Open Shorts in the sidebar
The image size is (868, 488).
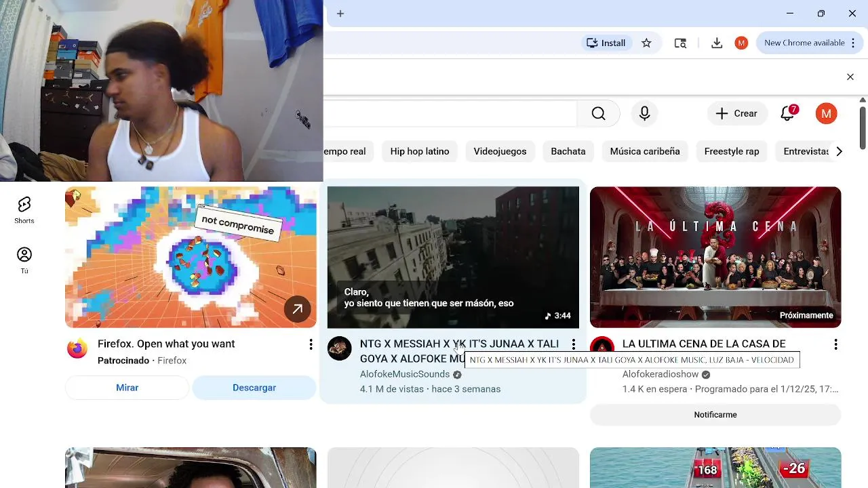tap(24, 210)
